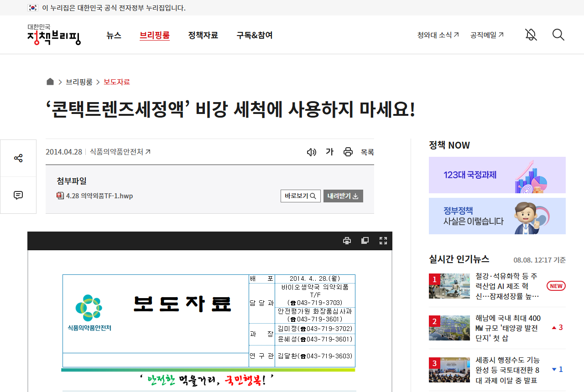Open 세종시 행정수도 기능 완성 news headline
The height and width of the screenshot is (392, 584).
point(507,370)
